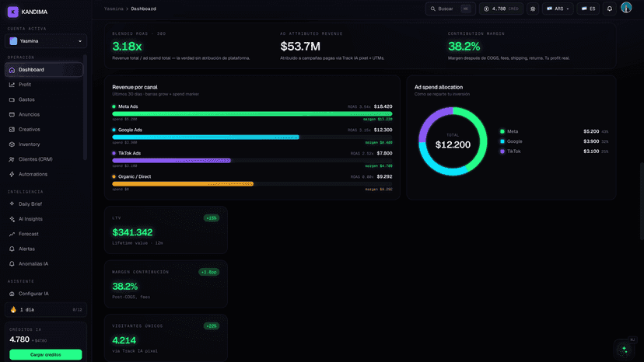This screenshot has width=644, height=362.
Task: Click the Yasmina breadcrumb link
Action: [114, 9]
